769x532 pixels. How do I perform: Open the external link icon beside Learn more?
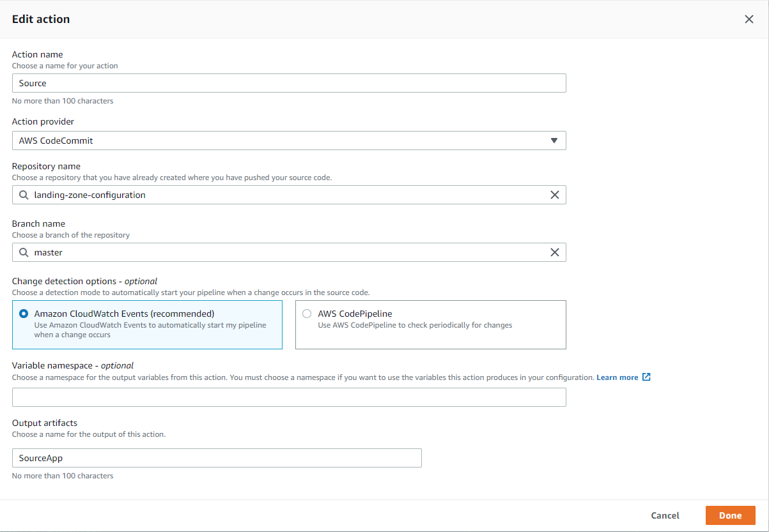point(646,377)
